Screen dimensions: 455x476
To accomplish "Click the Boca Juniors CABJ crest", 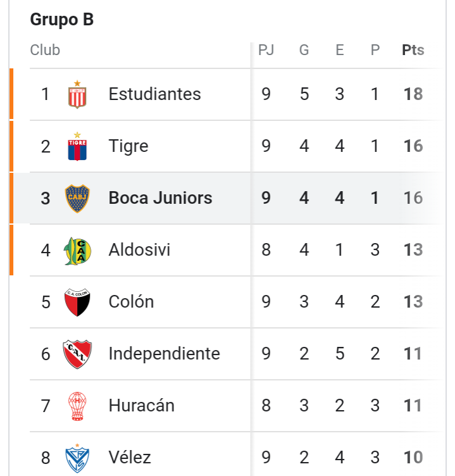I will click(x=77, y=199).
